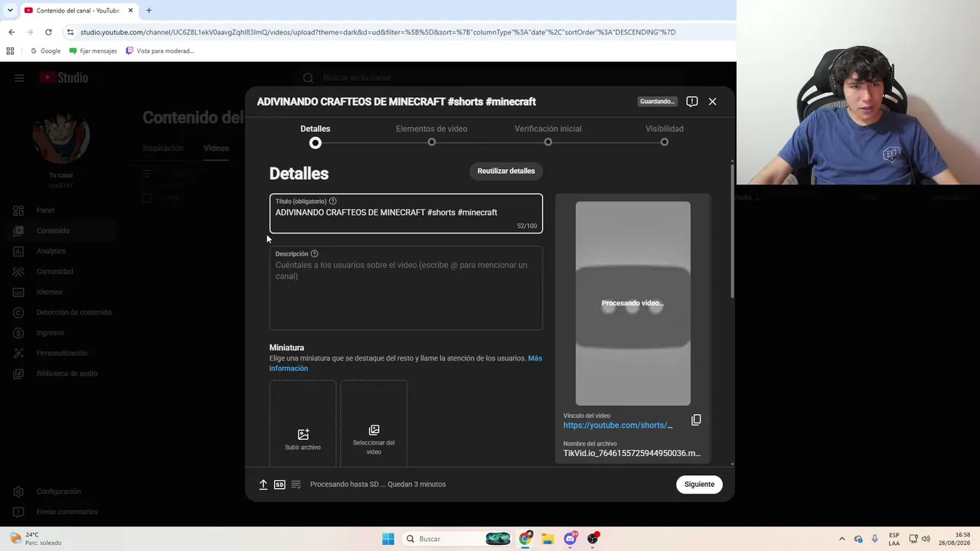
Task: Close the video upload dialog
Action: coord(713,102)
